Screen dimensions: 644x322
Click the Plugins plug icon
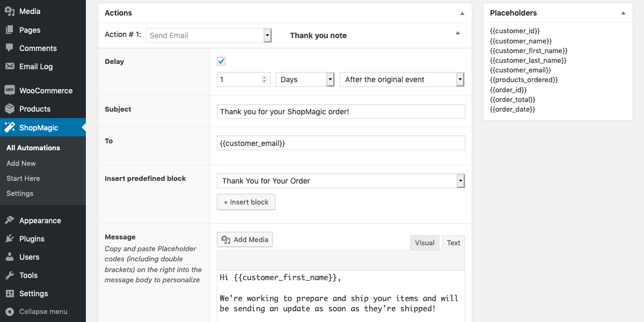click(10, 239)
